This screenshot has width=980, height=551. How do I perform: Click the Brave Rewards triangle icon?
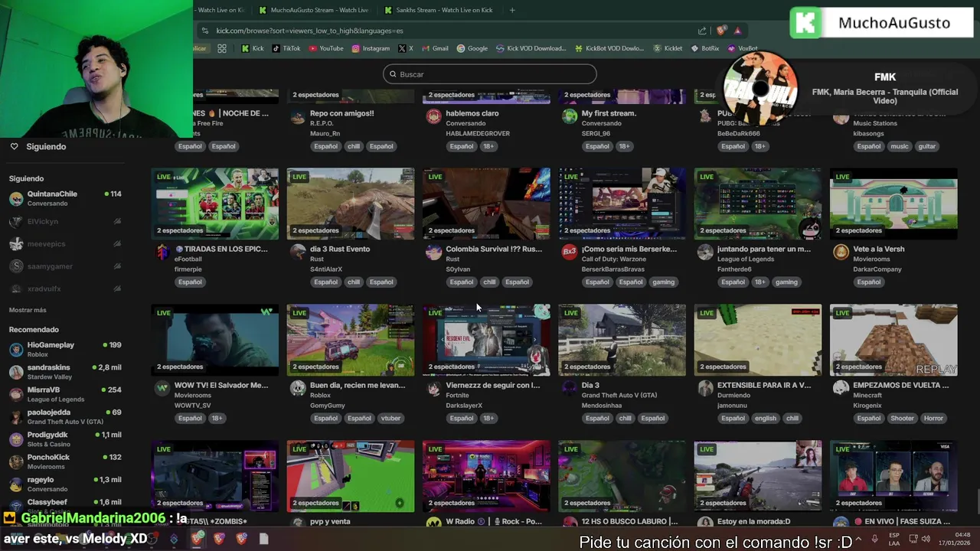click(x=737, y=31)
